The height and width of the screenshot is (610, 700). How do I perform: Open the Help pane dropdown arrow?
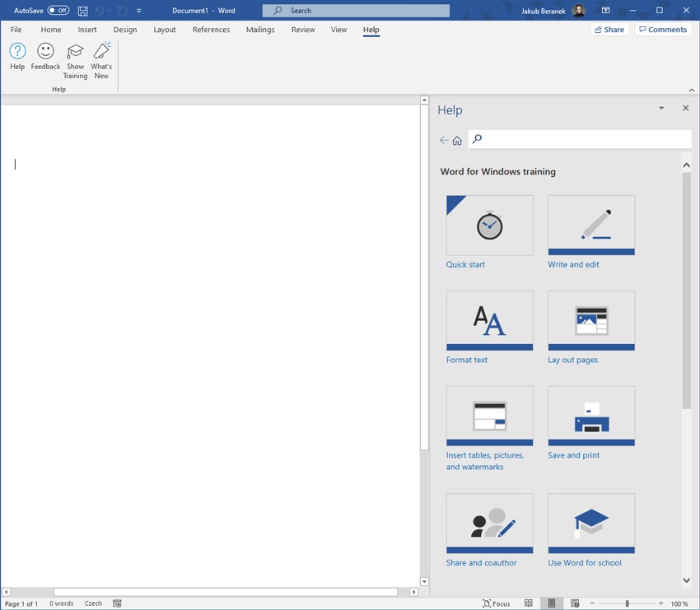coord(661,108)
